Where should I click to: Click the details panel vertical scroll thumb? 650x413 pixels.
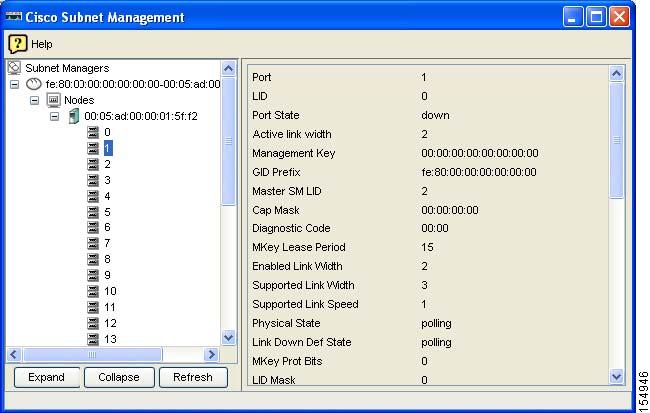(x=616, y=140)
